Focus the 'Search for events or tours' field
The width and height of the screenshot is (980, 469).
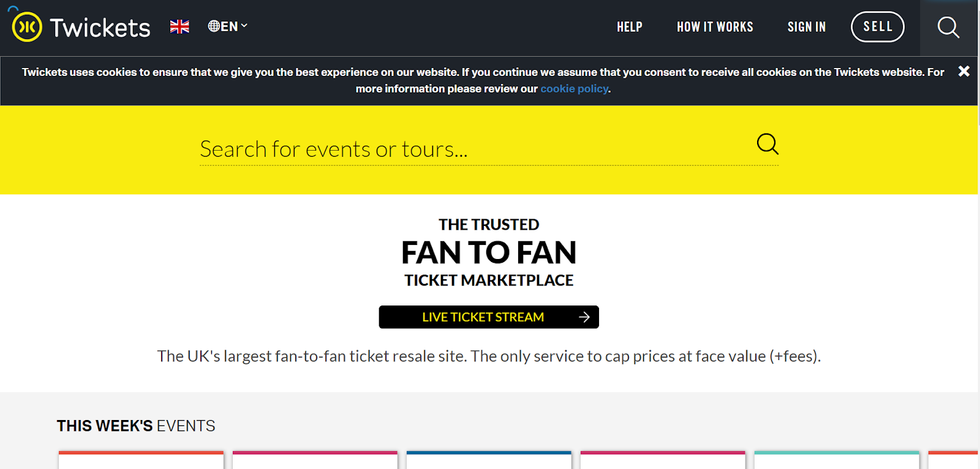click(x=466, y=149)
